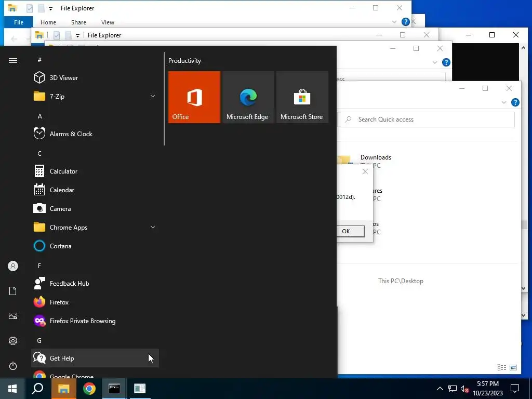Open the File tab in top File Explorer
Image resolution: width=532 pixels, height=399 pixels.
pos(19,22)
